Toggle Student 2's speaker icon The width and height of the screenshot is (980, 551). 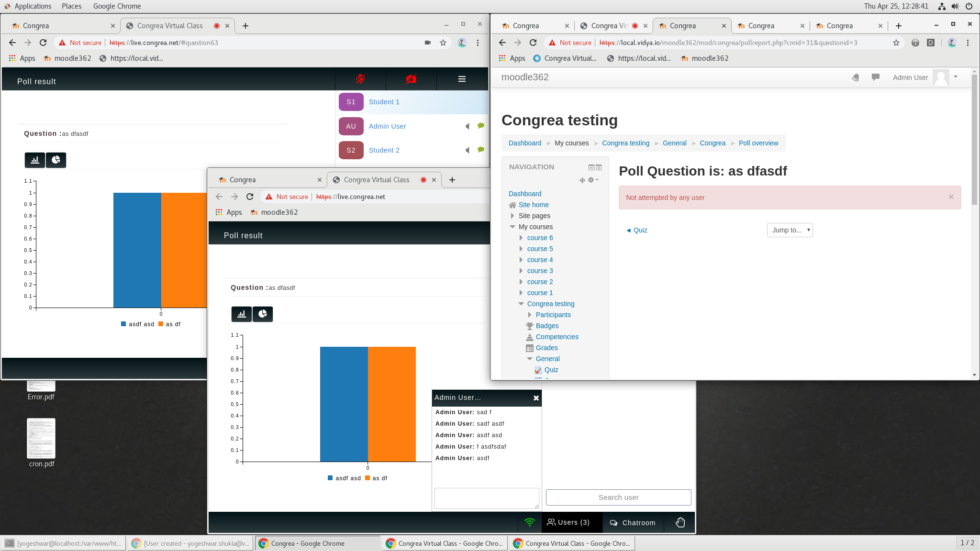[x=467, y=150]
